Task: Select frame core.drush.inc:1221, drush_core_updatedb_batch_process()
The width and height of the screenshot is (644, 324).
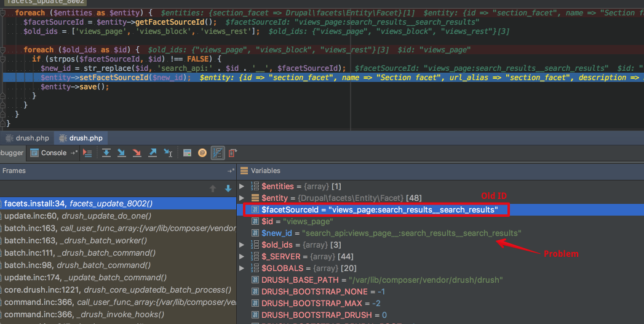Action: click(x=118, y=290)
